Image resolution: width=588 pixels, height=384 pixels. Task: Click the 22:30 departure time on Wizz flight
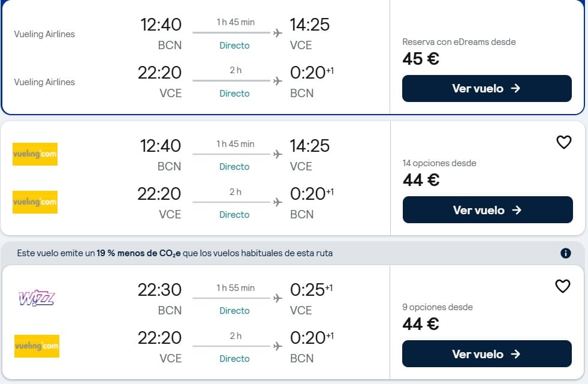click(x=159, y=290)
